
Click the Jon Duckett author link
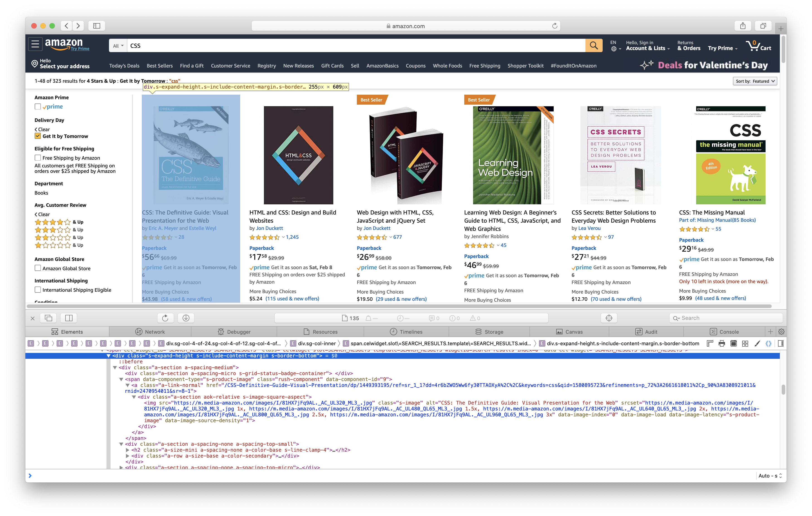click(269, 228)
